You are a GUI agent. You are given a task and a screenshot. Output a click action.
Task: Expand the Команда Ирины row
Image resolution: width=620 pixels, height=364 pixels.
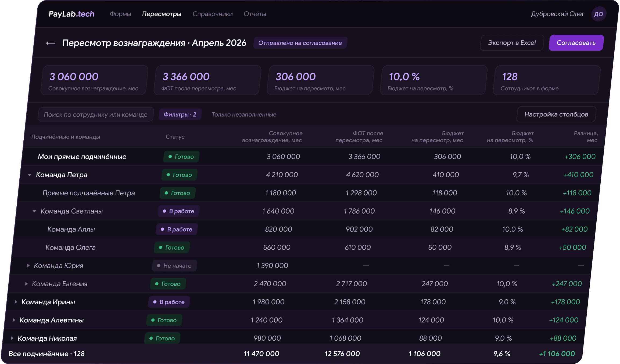[16, 302]
